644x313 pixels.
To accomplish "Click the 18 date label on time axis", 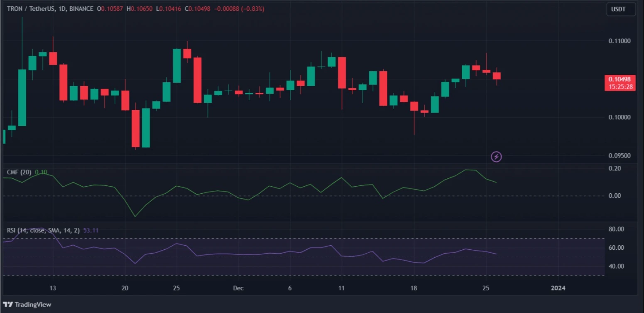I will [414, 288].
